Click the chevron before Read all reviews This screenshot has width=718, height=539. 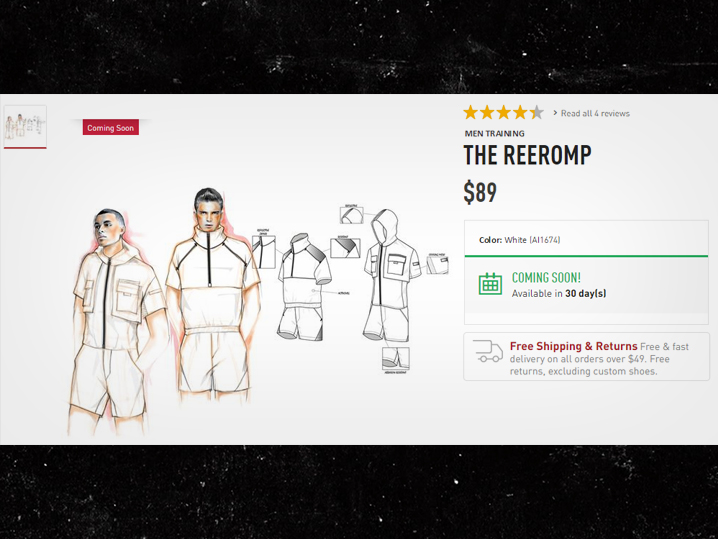point(555,113)
